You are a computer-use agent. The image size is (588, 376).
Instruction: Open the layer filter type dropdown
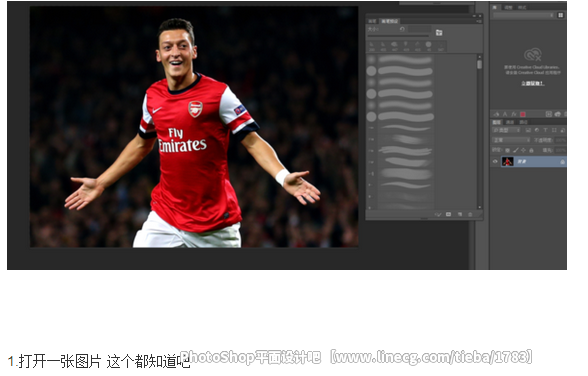coord(506,130)
